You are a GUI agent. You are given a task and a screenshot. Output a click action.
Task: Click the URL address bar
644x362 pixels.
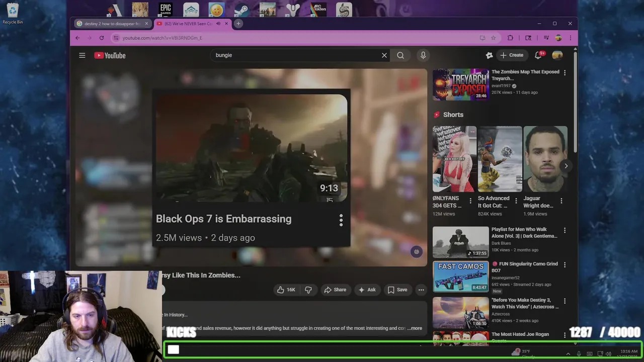point(297,38)
